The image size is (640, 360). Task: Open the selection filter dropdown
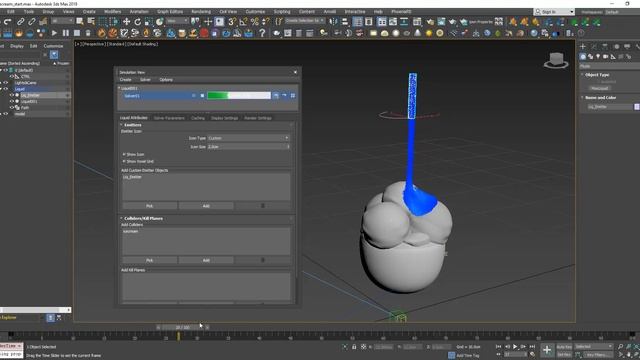point(62,21)
